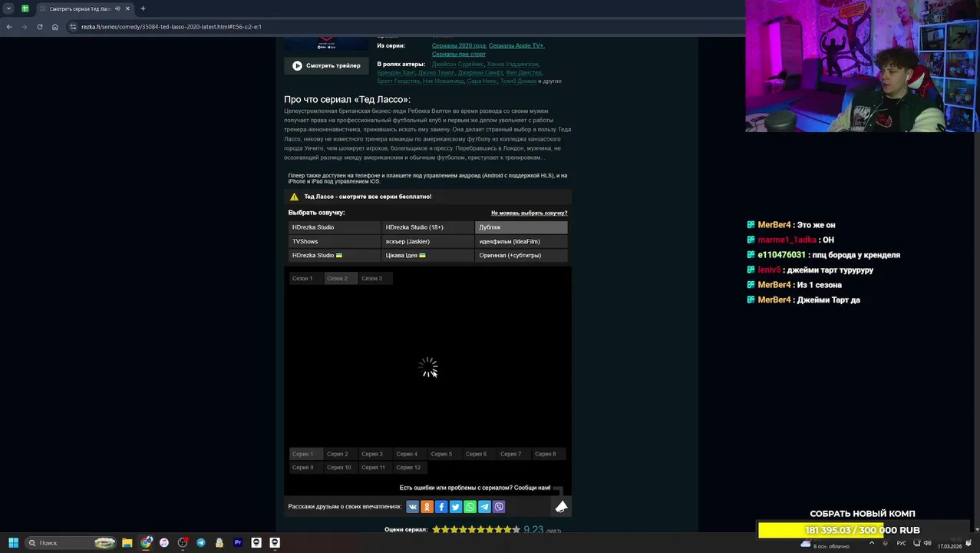Open Telegram from the taskbar
The height and width of the screenshot is (553, 980).
pyautogui.click(x=201, y=543)
